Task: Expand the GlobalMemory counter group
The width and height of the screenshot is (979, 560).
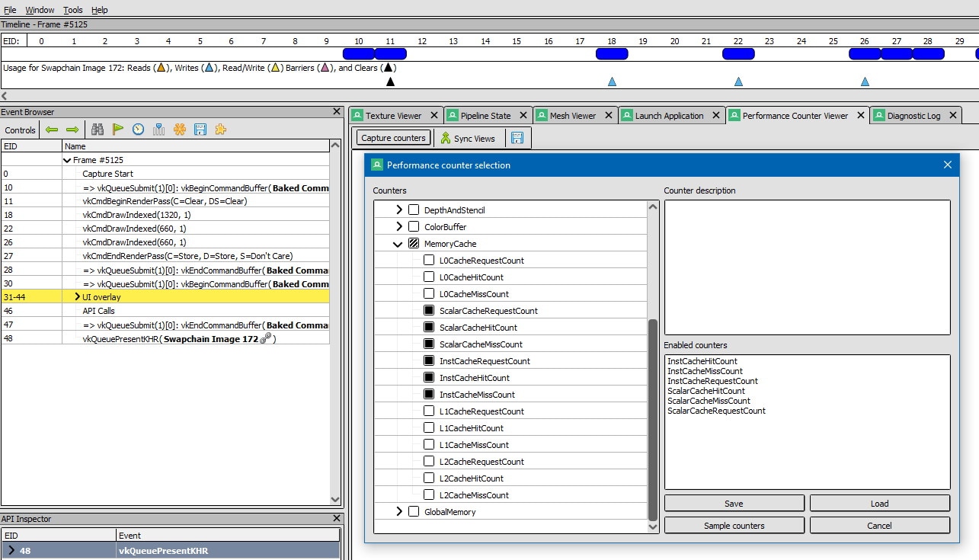Action: (x=399, y=512)
